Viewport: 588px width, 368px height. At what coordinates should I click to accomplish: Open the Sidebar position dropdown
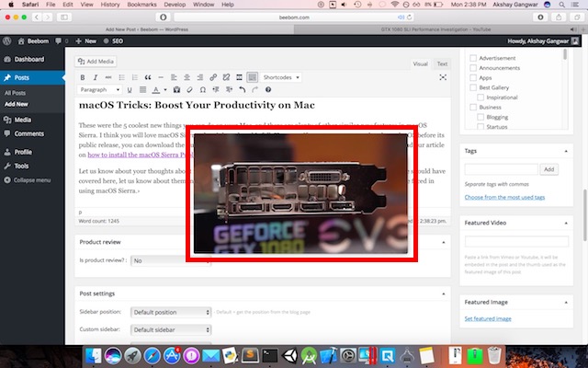click(x=171, y=312)
